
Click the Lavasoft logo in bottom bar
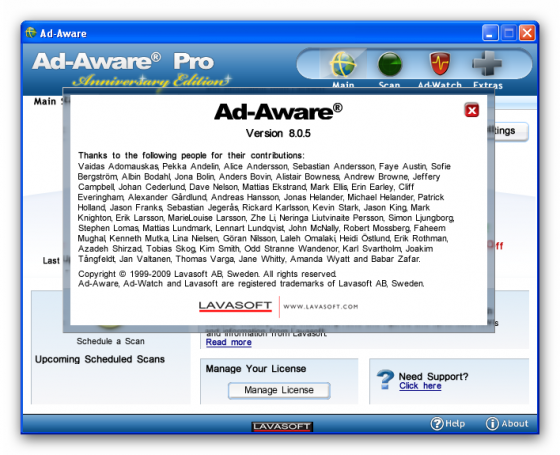(282, 426)
